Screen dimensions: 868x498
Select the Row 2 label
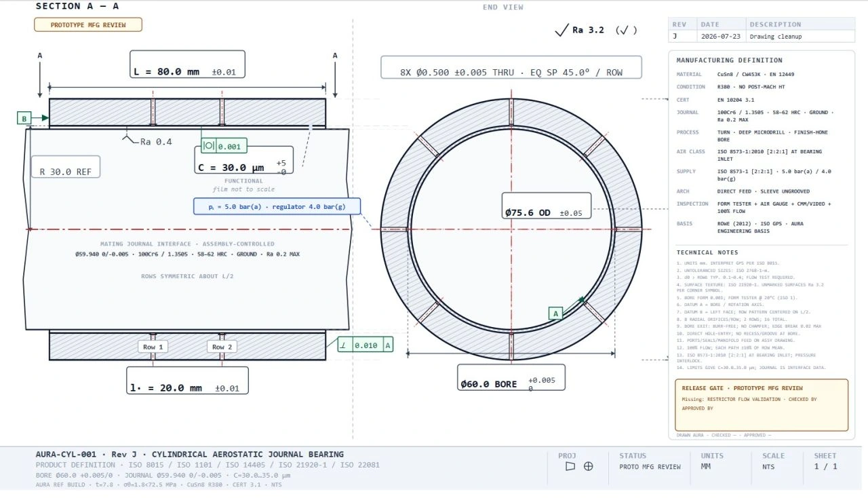tap(222, 347)
